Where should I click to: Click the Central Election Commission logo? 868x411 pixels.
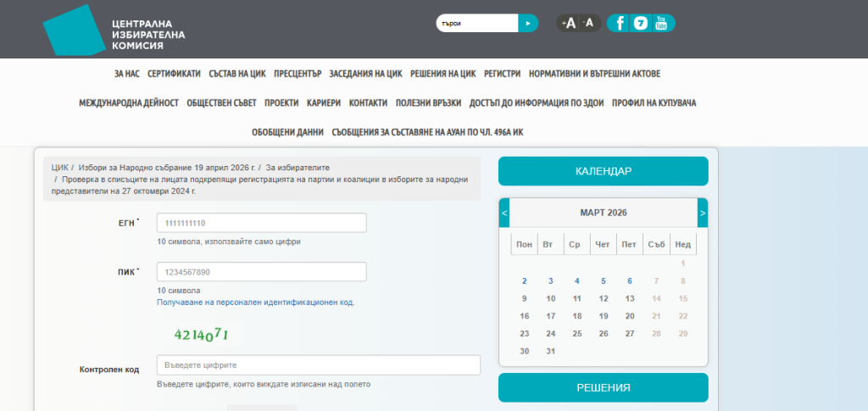(x=113, y=30)
